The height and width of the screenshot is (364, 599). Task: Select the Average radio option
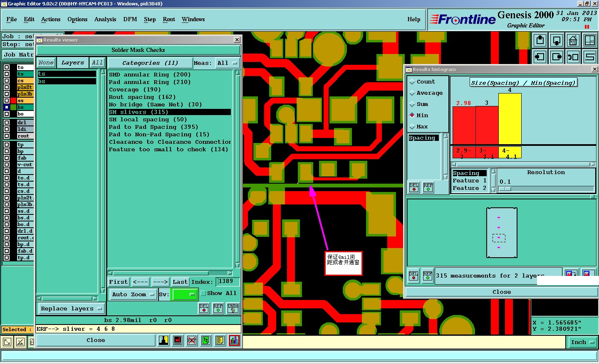412,93
